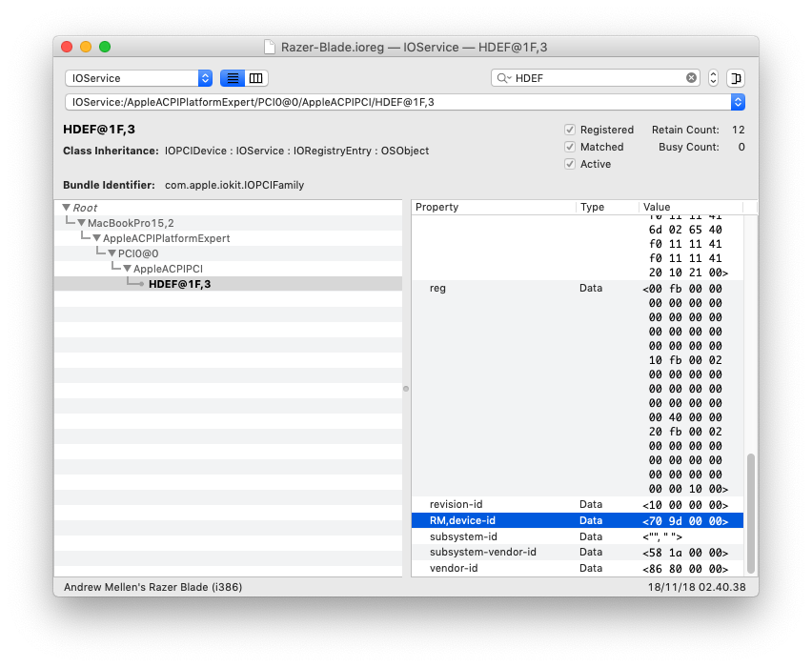Image resolution: width=812 pixels, height=667 pixels.
Task: Toggle the Registered checkbox
Action: click(x=570, y=130)
